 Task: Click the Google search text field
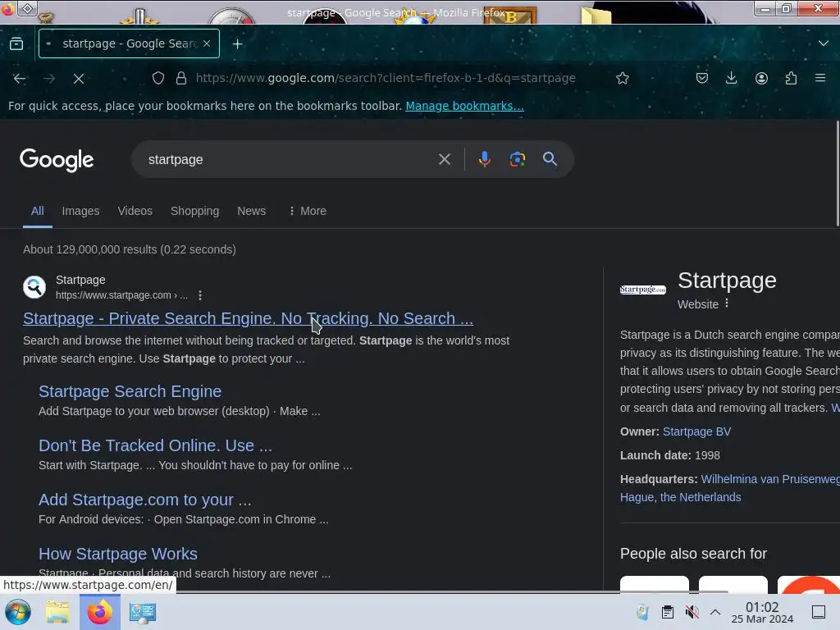tap(290, 160)
